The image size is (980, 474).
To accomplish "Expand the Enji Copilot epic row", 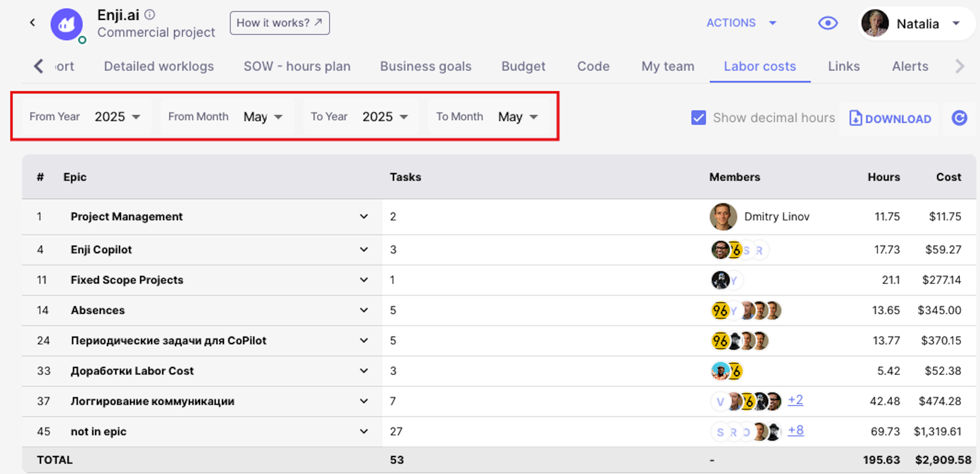I will 364,249.
